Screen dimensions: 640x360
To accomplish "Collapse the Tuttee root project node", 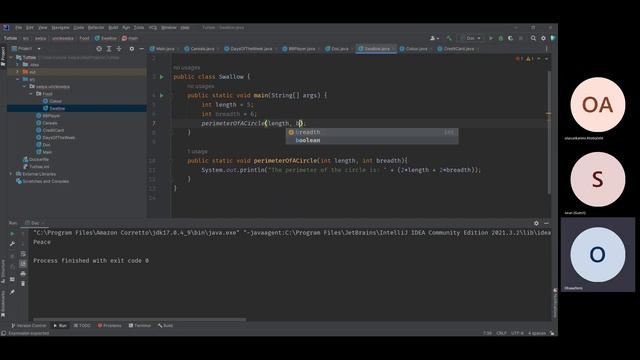I will click(x=11, y=58).
